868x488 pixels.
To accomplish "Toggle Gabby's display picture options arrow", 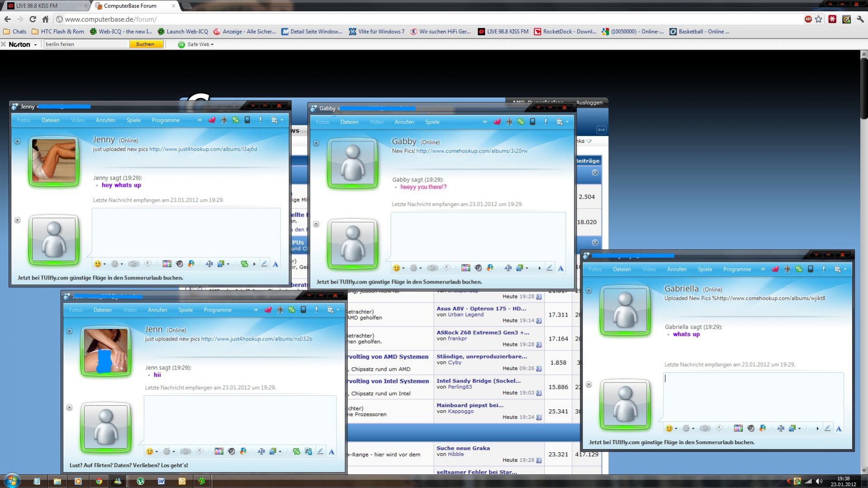I will (317, 143).
